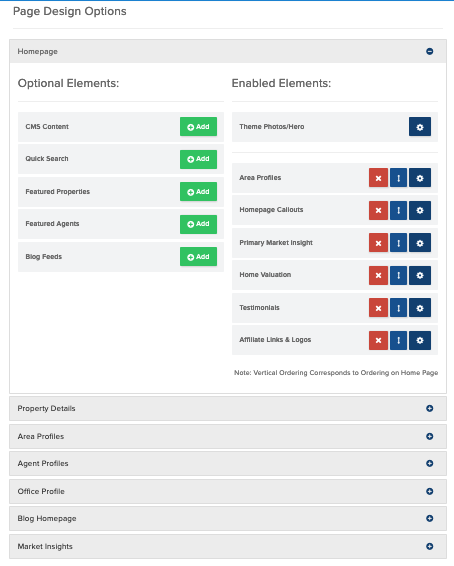Collapse the Homepage section
The width and height of the screenshot is (454, 566).
[x=429, y=51]
